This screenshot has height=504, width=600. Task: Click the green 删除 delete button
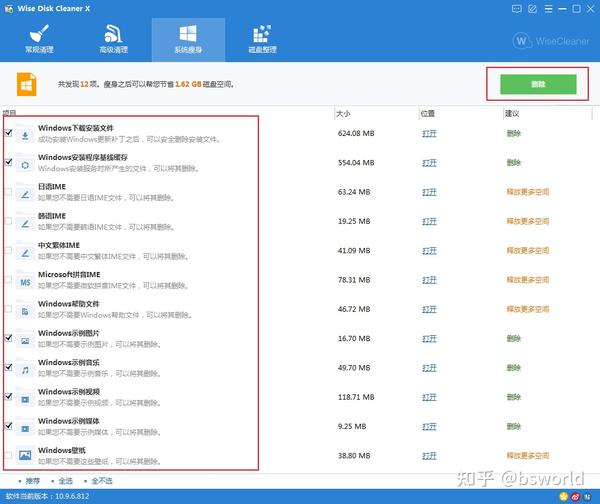pyautogui.click(x=538, y=84)
